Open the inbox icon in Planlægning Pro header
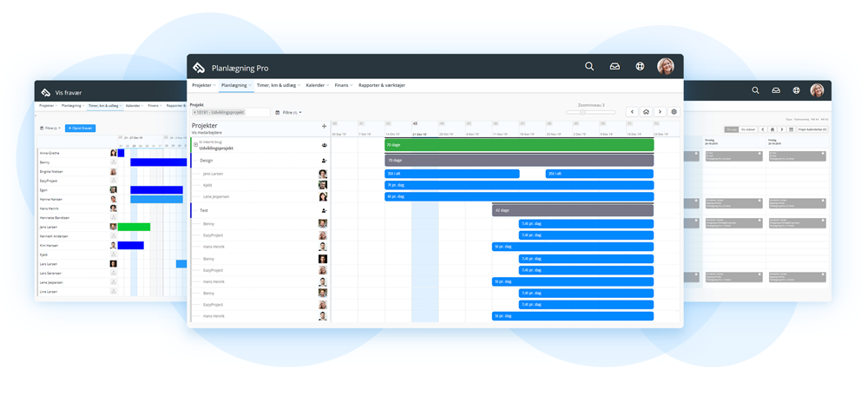 pyautogui.click(x=615, y=66)
